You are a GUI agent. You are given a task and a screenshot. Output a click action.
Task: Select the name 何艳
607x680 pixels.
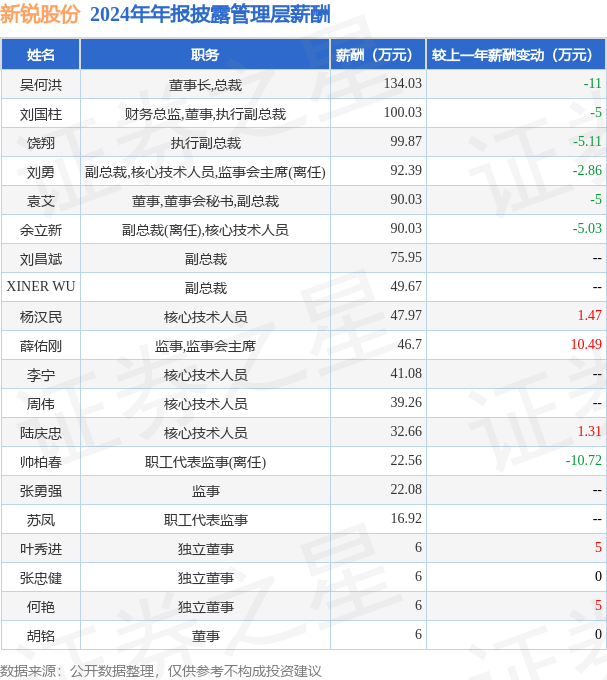tap(41, 607)
